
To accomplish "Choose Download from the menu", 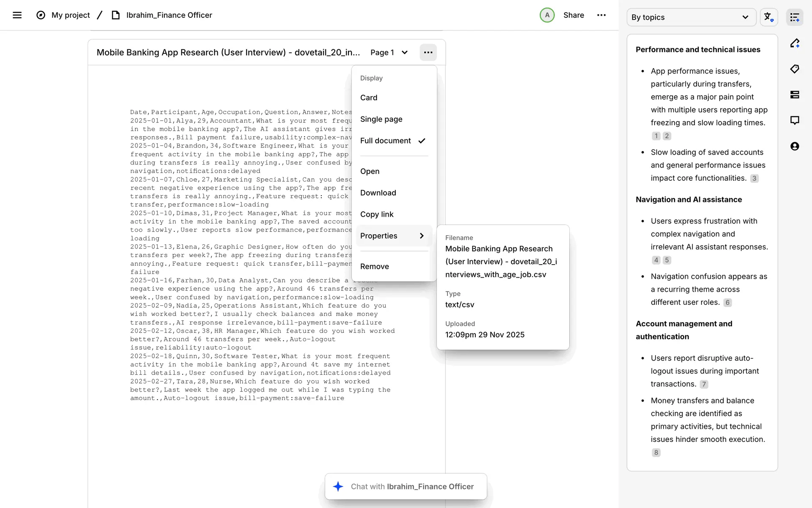I will coord(378,193).
